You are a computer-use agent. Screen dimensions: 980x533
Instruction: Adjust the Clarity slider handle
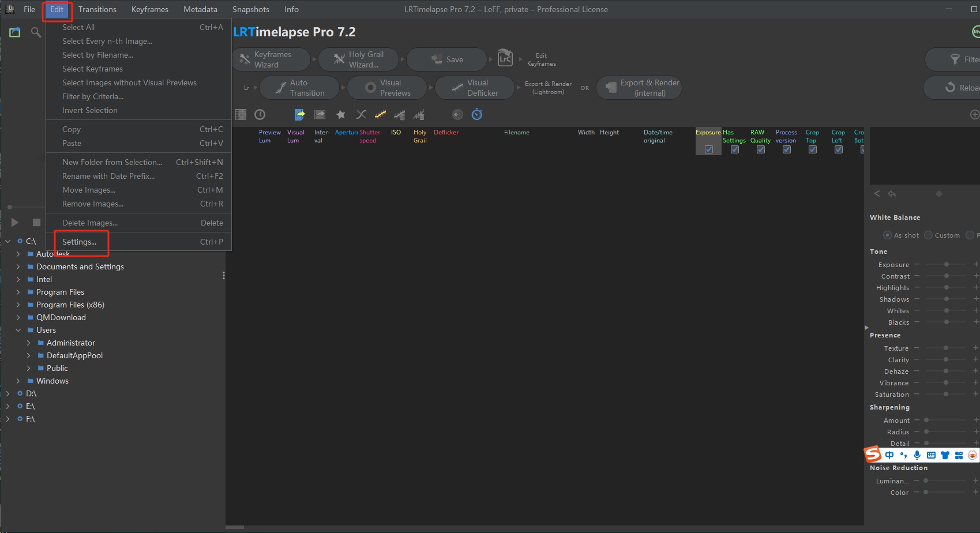[946, 359]
